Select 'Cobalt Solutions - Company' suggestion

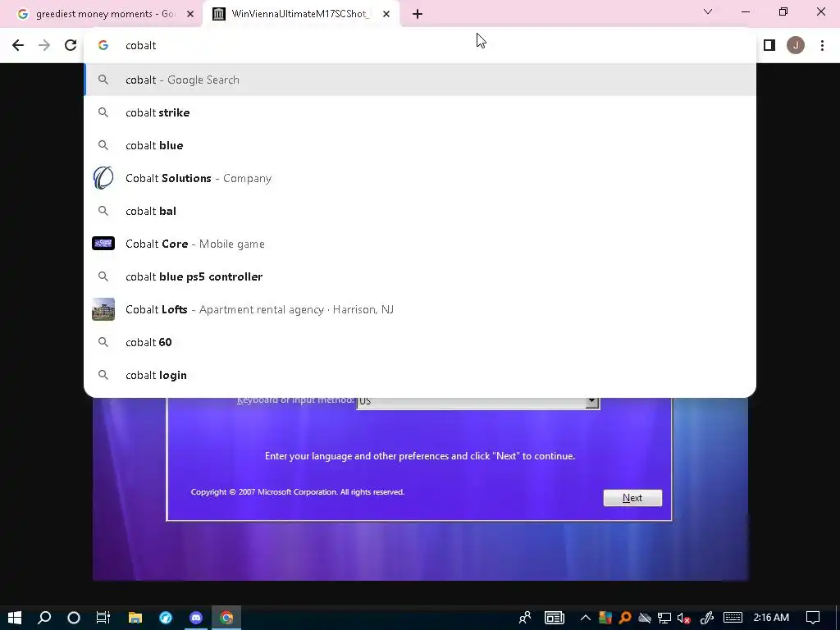[419, 178]
